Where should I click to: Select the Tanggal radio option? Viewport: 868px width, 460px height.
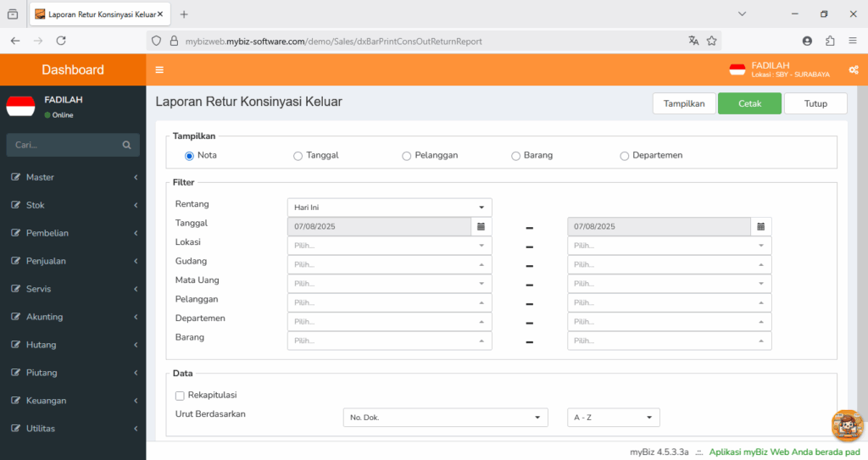point(298,156)
